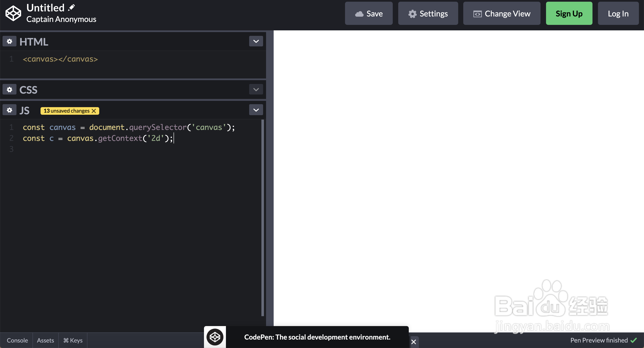Open JS editor settings gear

point(10,110)
